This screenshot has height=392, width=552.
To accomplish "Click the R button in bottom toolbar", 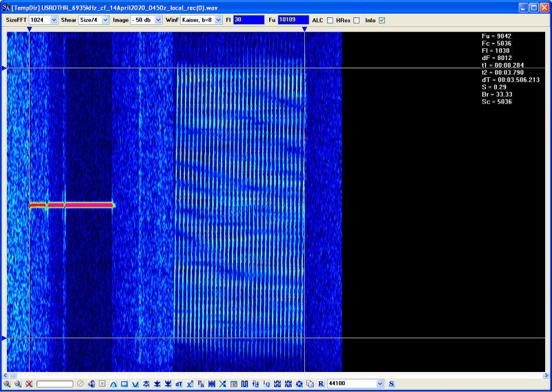I will tap(321, 384).
